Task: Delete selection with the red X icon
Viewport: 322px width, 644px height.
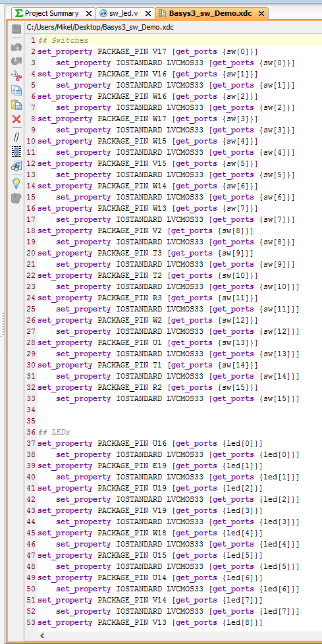Action: 16,119
